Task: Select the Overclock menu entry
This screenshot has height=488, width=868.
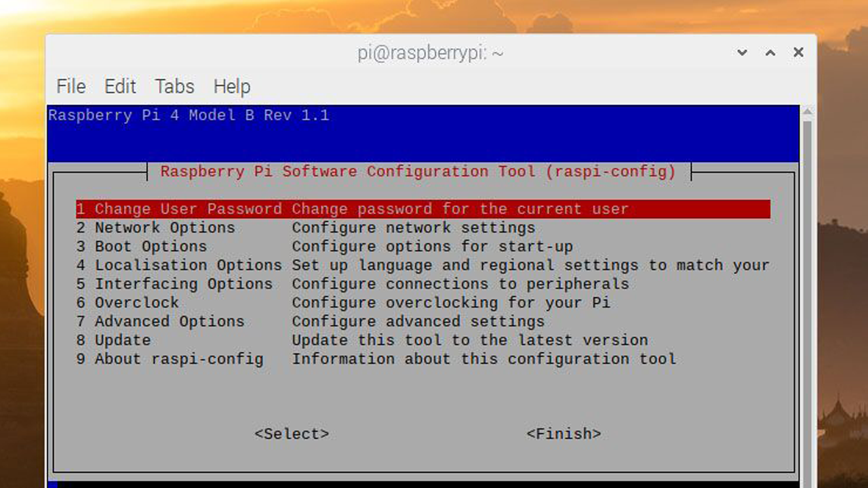Action: click(x=136, y=303)
